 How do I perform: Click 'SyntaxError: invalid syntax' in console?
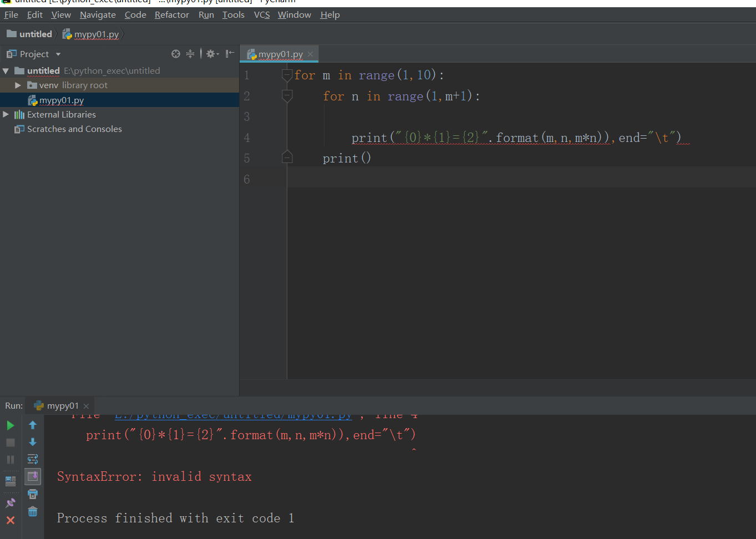click(x=154, y=477)
